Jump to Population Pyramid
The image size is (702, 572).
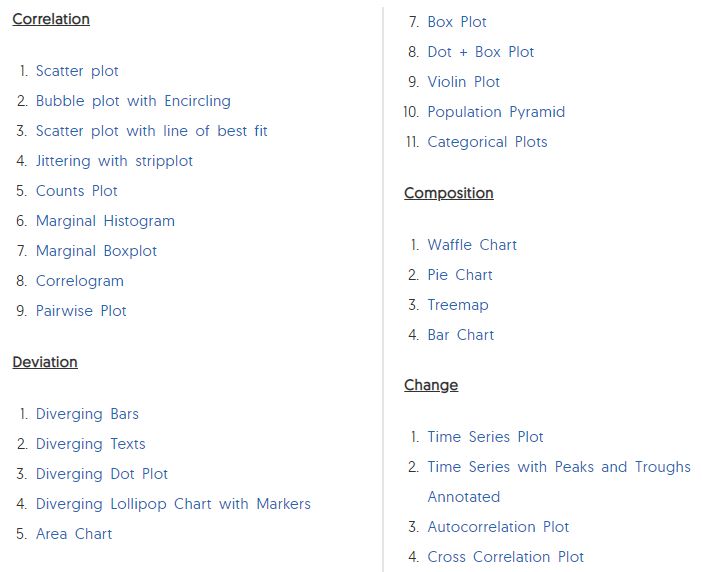point(496,112)
